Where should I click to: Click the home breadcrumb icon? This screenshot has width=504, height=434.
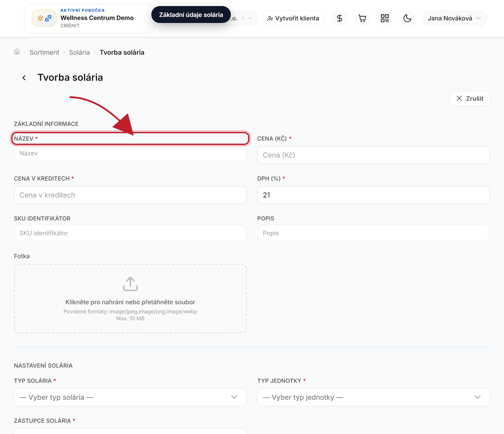pyautogui.click(x=17, y=52)
